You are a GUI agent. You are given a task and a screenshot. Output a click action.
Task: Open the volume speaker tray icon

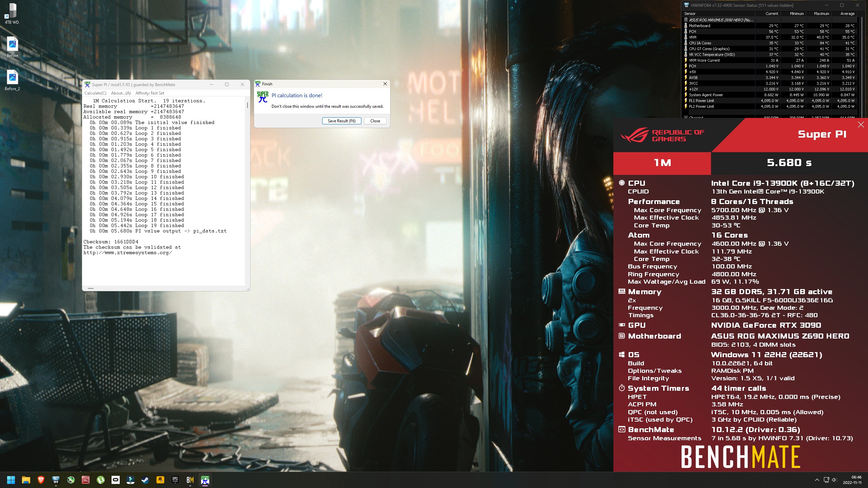click(834, 480)
